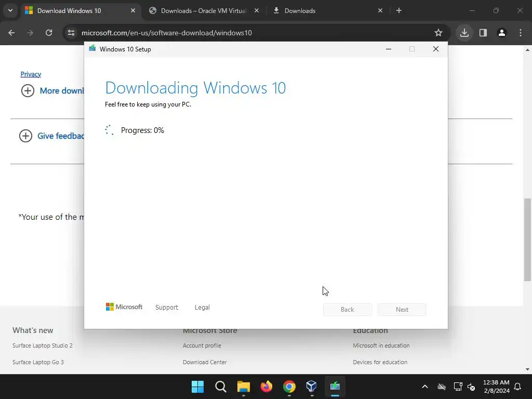Expand More download options section
Viewport: 532px width, 399px height.
click(x=52, y=91)
